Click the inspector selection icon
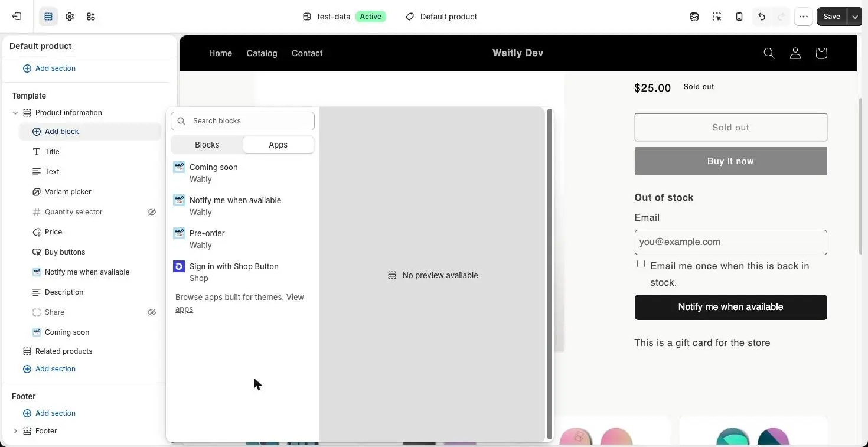 (717, 17)
